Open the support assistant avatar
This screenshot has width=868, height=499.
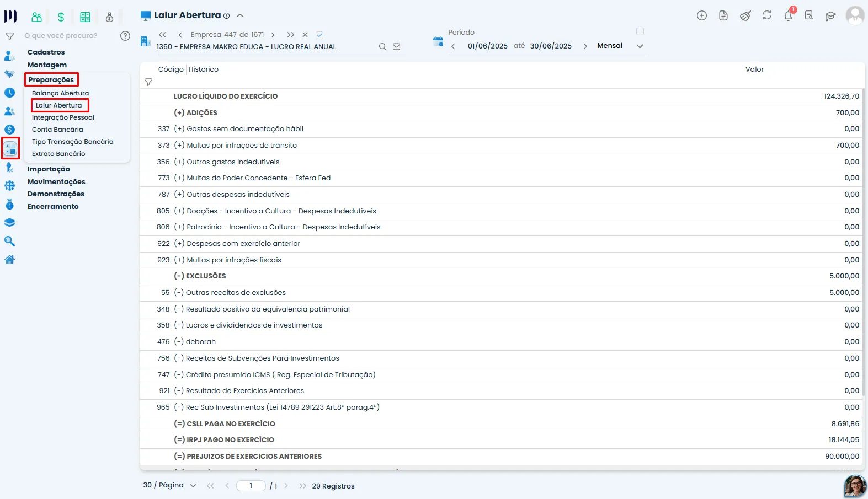855,486
